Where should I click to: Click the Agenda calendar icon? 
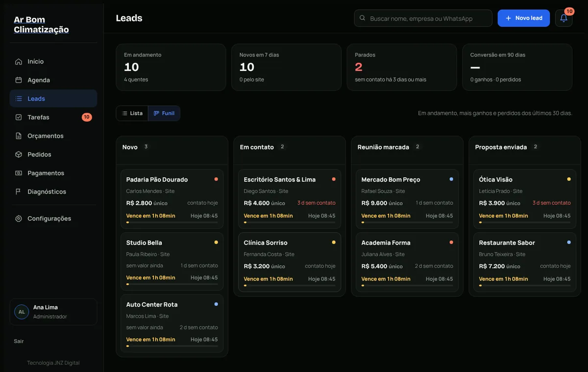(x=19, y=80)
